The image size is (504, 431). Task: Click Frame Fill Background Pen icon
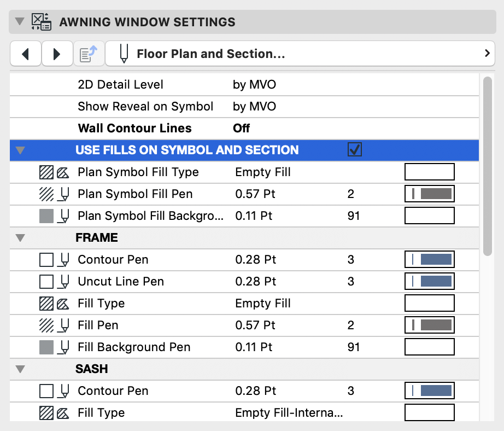point(65,347)
